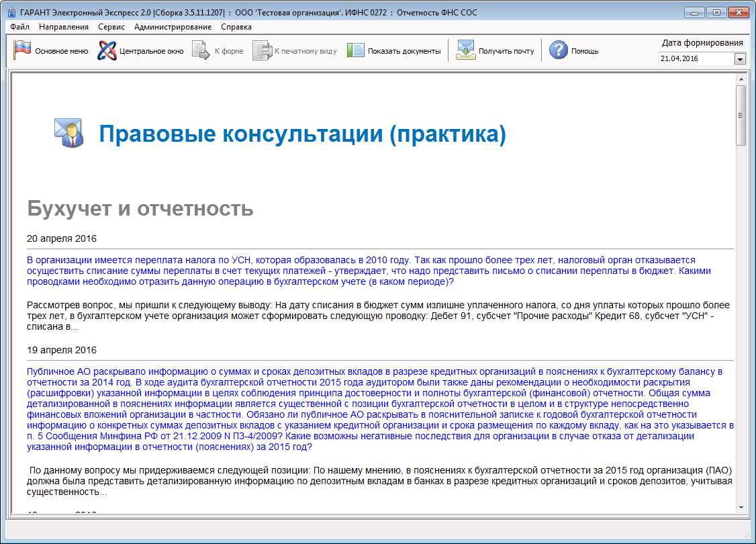
Task: Minimize the ГАРАНТ window
Action: pyautogui.click(x=694, y=13)
